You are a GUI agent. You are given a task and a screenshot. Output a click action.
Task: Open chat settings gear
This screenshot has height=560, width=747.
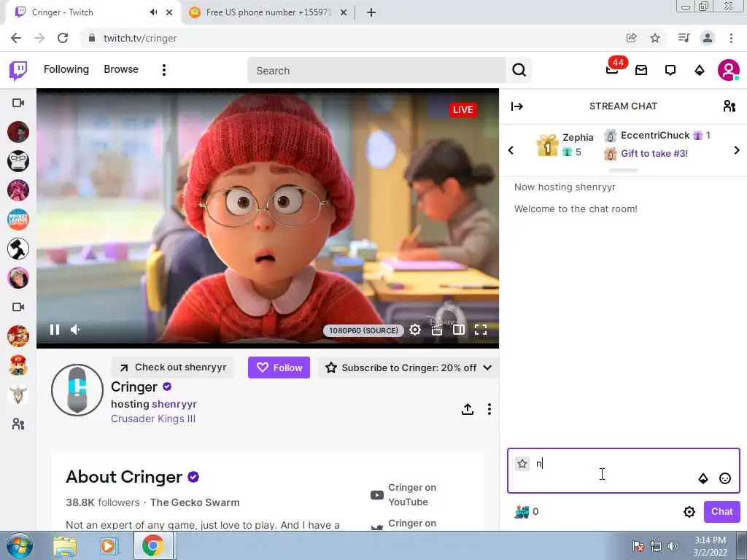tap(689, 512)
